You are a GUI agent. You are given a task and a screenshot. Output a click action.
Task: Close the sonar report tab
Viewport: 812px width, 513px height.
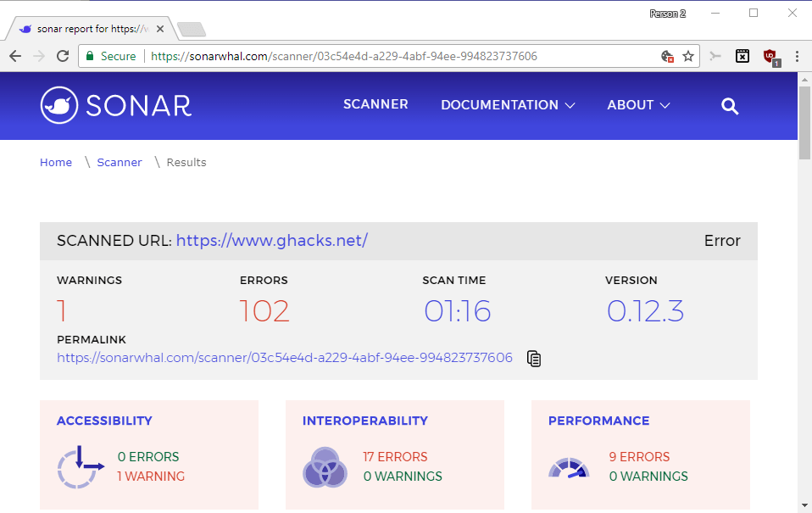[160, 29]
